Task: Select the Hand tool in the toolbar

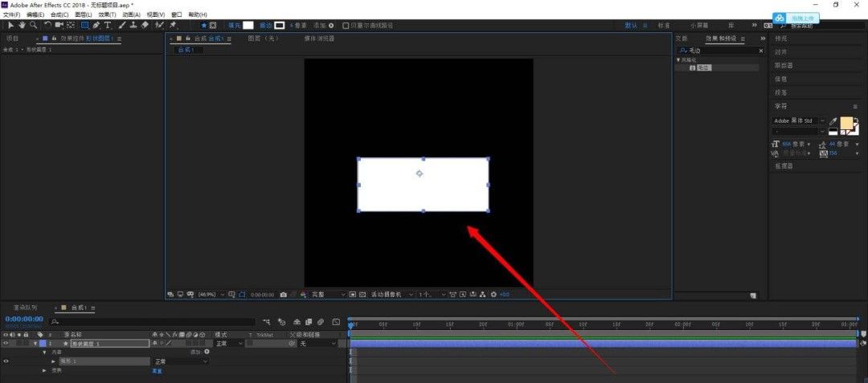Action: (x=22, y=25)
